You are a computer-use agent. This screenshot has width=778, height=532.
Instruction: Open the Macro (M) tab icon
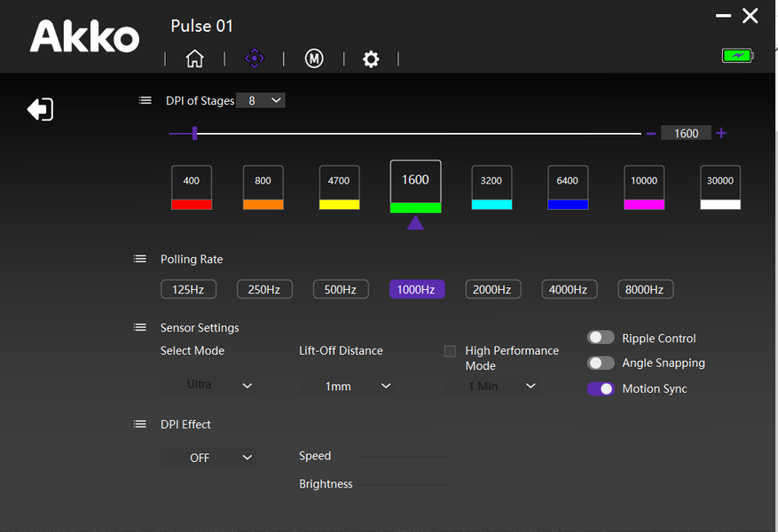click(x=314, y=59)
